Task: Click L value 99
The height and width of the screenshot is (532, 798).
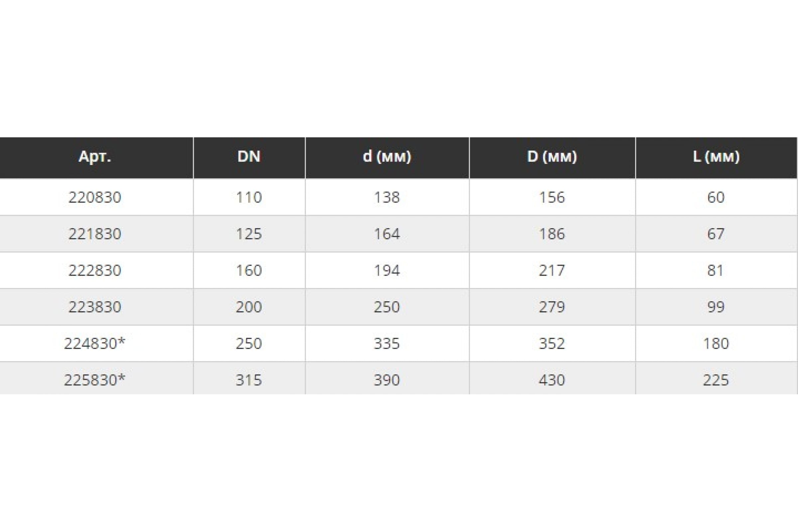Action: coord(716,307)
